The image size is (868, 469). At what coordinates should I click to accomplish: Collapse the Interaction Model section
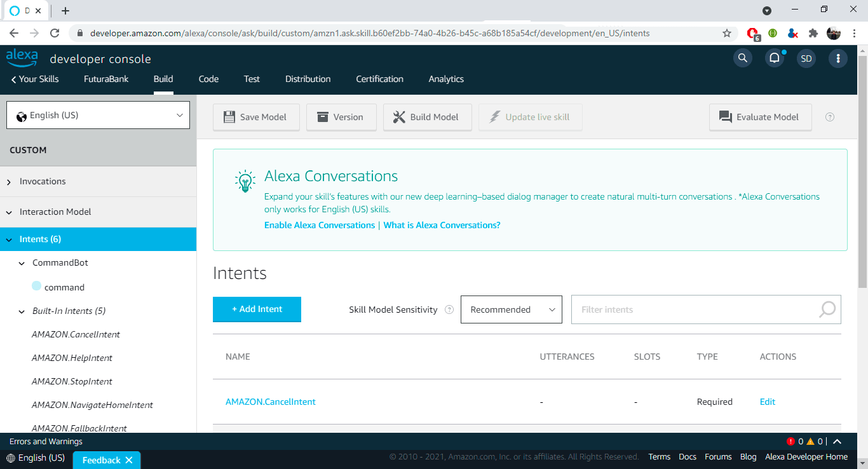point(10,212)
